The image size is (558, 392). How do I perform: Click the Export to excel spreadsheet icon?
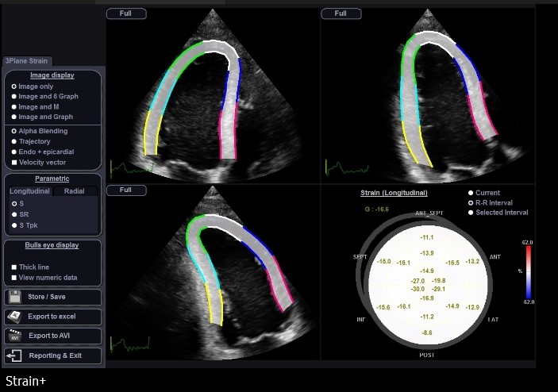click(x=14, y=317)
